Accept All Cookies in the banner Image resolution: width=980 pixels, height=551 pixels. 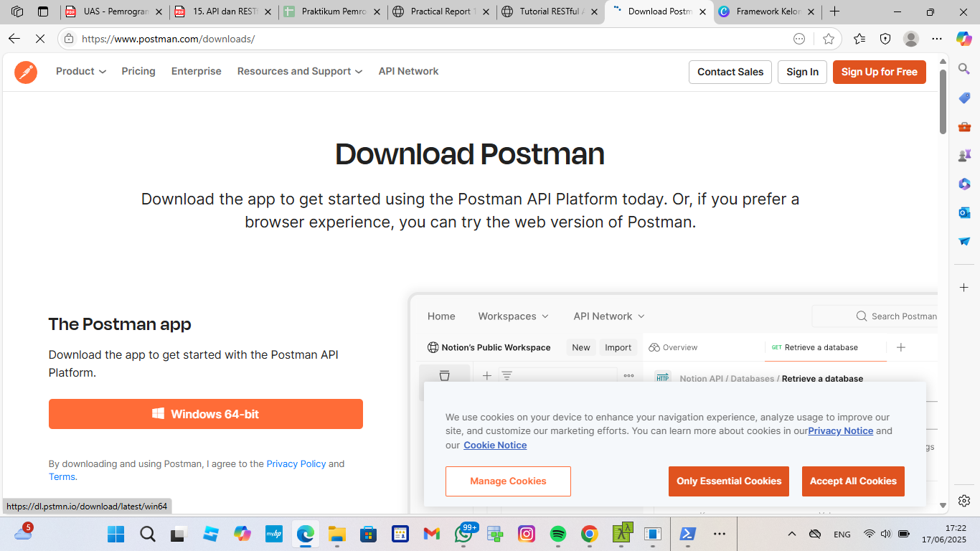pos(853,481)
